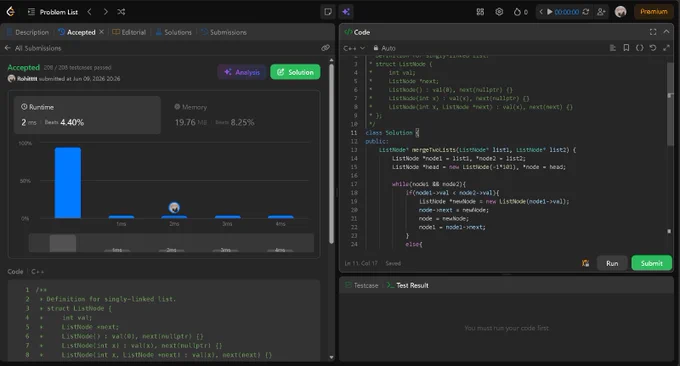Select the Runtime stats card
The width and height of the screenshot is (680, 366).
tap(88, 115)
